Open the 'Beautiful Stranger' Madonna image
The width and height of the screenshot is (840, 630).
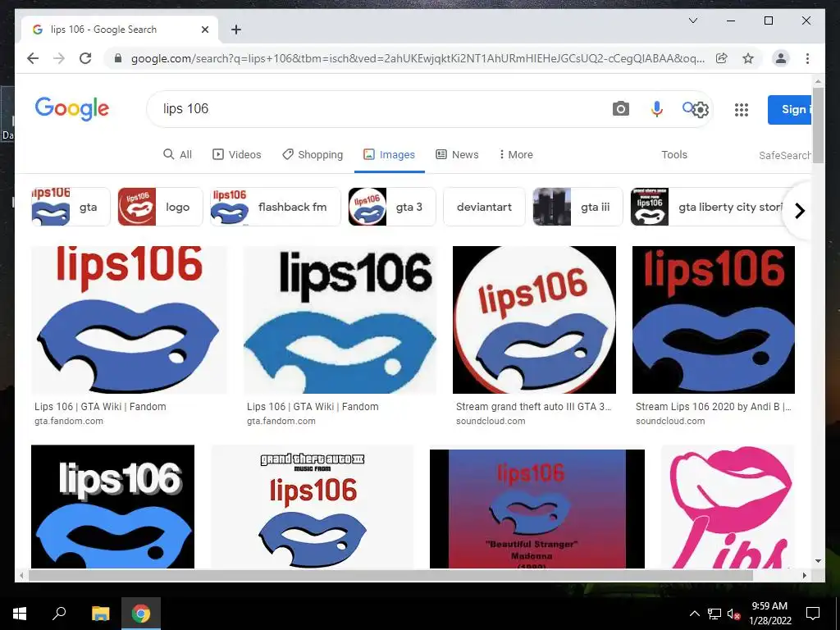click(x=536, y=509)
